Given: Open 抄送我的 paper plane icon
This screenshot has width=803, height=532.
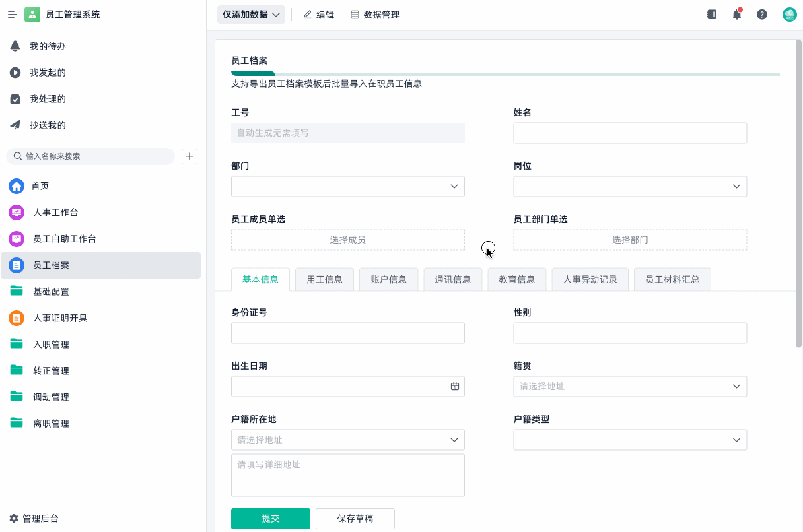Looking at the screenshot, I should (x=15, y=125).
